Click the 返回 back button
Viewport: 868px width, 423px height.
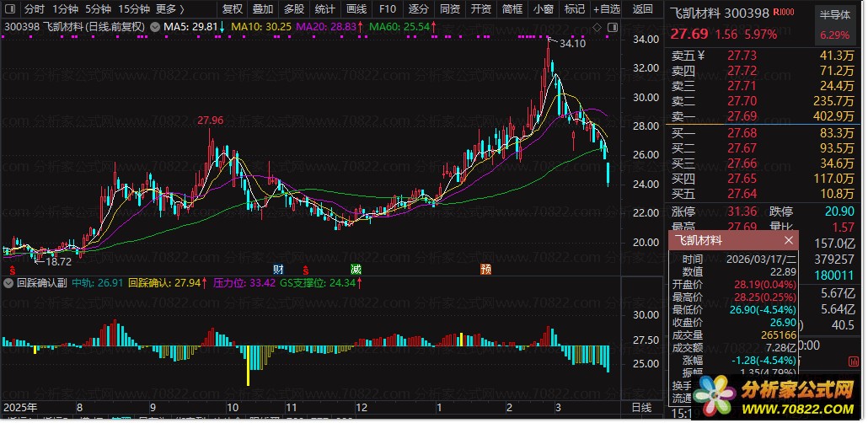pos(642,9)
